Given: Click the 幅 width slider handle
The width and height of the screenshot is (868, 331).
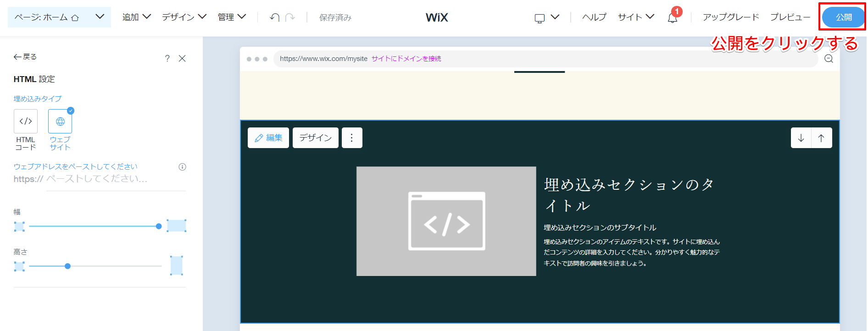Looking at the screenshot, I should pos(159,226).
